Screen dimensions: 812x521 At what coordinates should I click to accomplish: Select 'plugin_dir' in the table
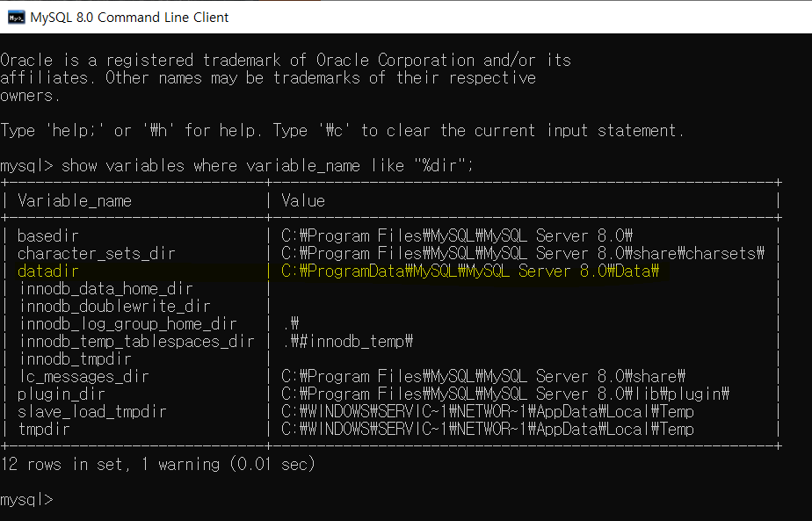click(x=62, y=394)
